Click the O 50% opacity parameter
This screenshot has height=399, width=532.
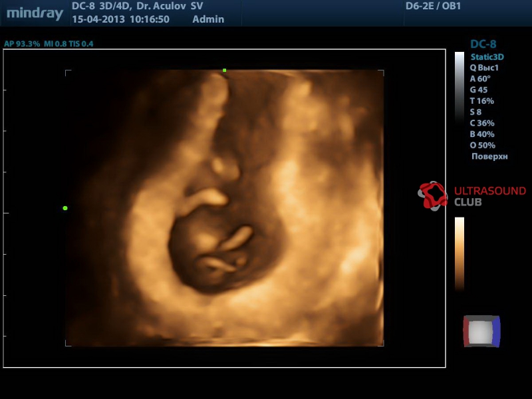click(483, 146)
